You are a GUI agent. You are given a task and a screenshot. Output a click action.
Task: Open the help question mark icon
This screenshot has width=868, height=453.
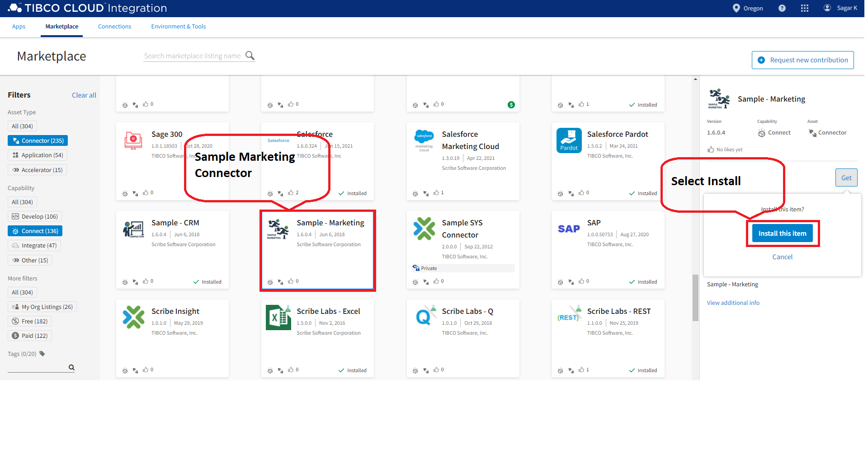click(x=782, y=8)
